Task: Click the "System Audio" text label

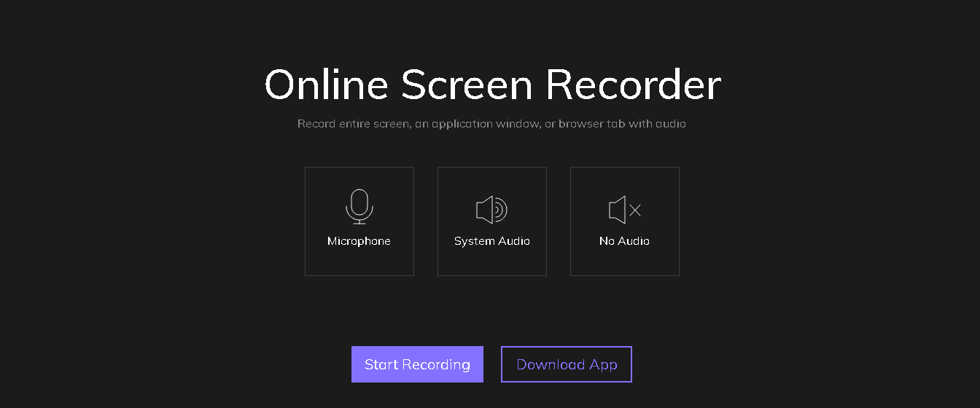Action: point(491,241)
